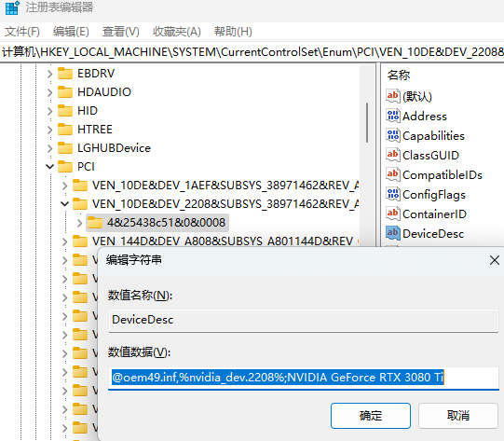Select the ContainerID string icon
Screen dimensions: 504x441
pos(393,214)
